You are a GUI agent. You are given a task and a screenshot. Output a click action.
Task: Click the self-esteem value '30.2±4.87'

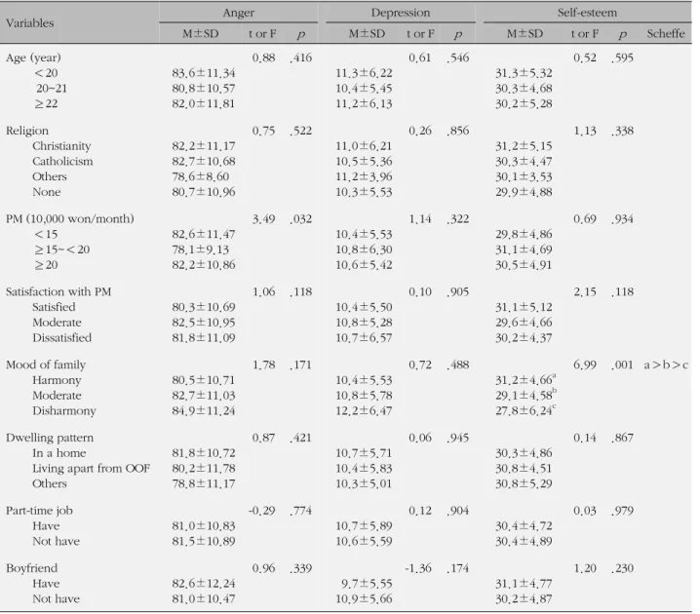tap(524, 598)
